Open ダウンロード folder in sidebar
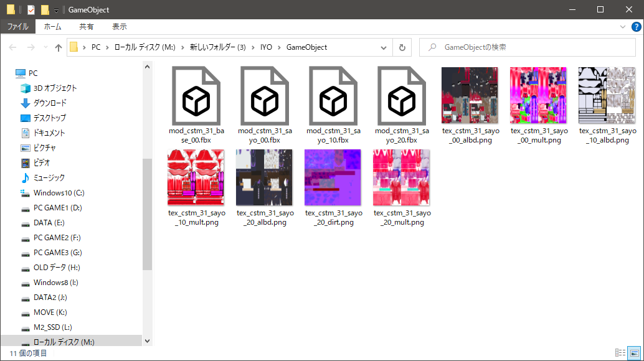Viewport: 644px width, 361px height. click(50, 103)
